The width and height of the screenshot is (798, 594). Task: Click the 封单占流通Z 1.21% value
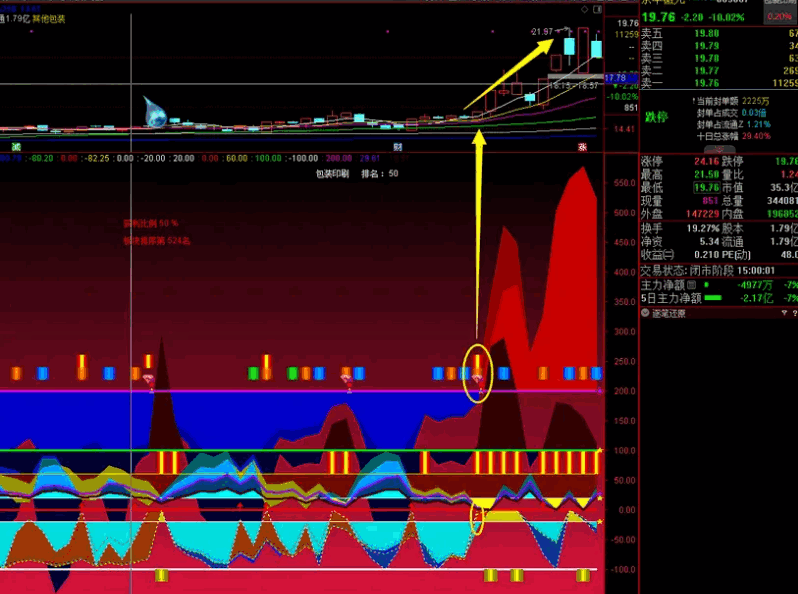[x=759, y=125]
